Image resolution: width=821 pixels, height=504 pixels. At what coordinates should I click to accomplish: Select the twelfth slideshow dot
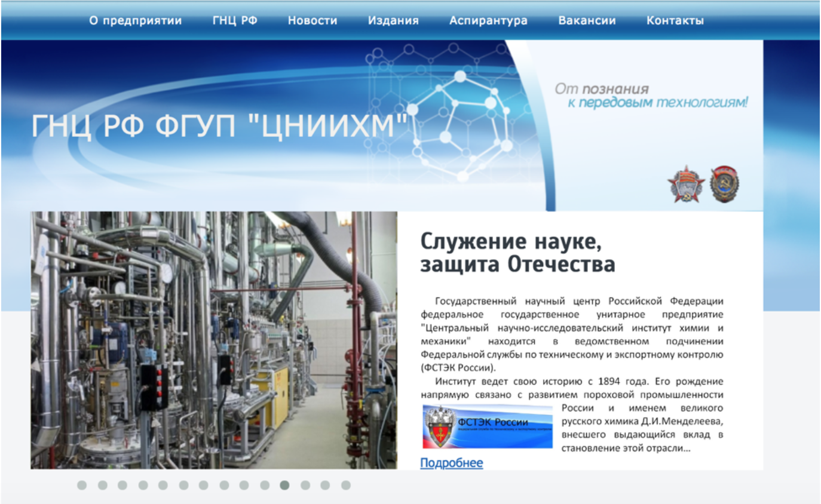tap(305, 485)
